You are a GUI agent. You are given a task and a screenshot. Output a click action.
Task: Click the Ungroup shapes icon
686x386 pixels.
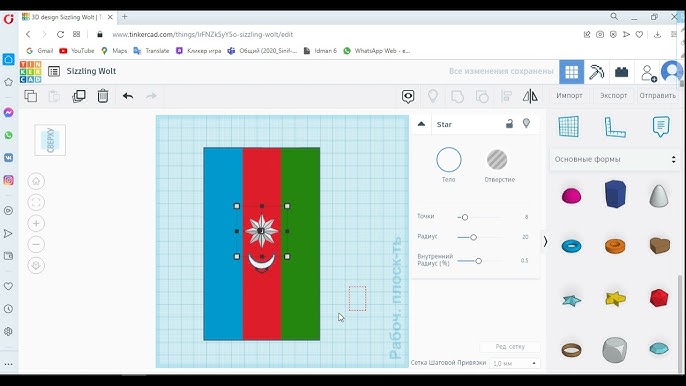[x=482, y=96]
